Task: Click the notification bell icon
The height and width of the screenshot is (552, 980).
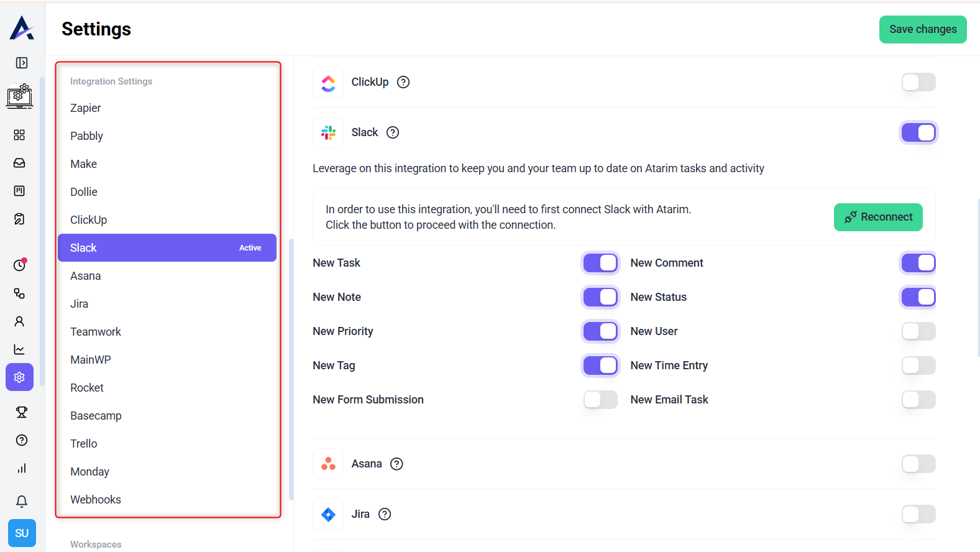Action: [x=22, y=501]
